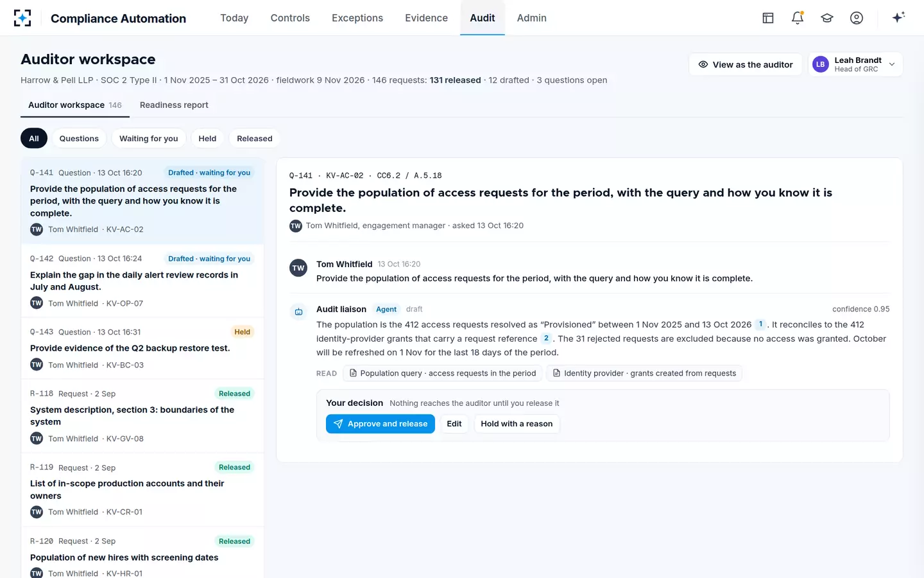Open the AI sparkle assistant icon
The width and height of the screenshot is (924, 578).
point(898,17)
